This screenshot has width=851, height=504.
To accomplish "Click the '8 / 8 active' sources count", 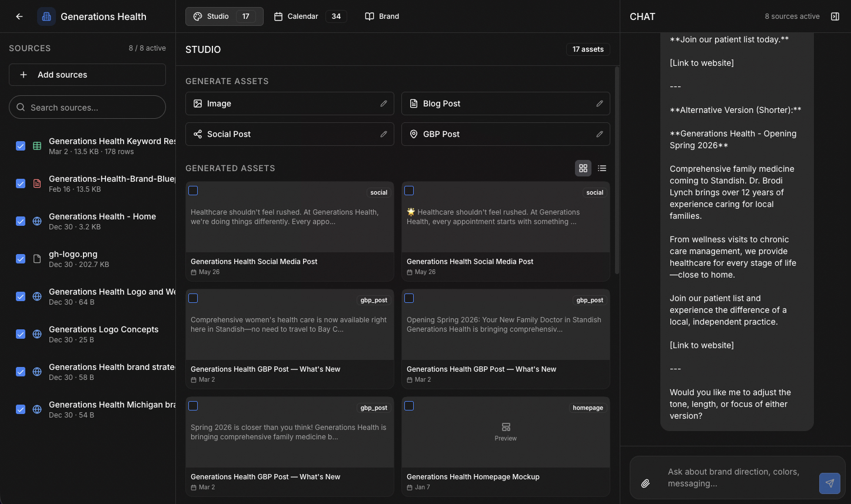I will point(147,48).
